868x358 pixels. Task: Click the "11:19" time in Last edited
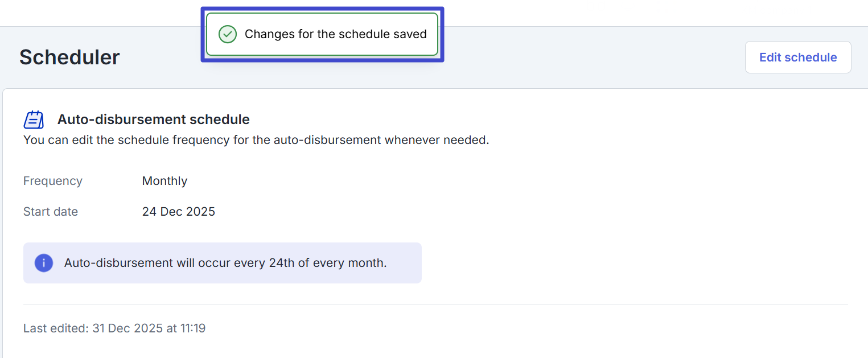192,328
